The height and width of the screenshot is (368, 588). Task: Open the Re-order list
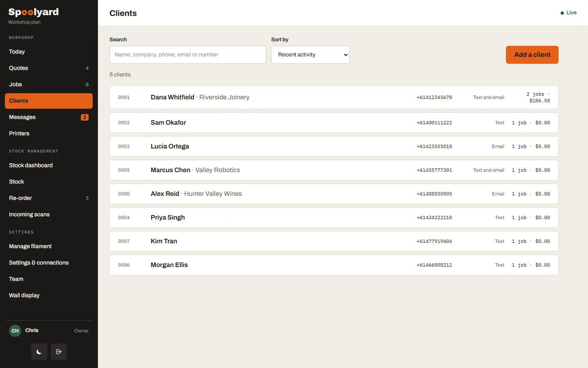tap(49, 198)
